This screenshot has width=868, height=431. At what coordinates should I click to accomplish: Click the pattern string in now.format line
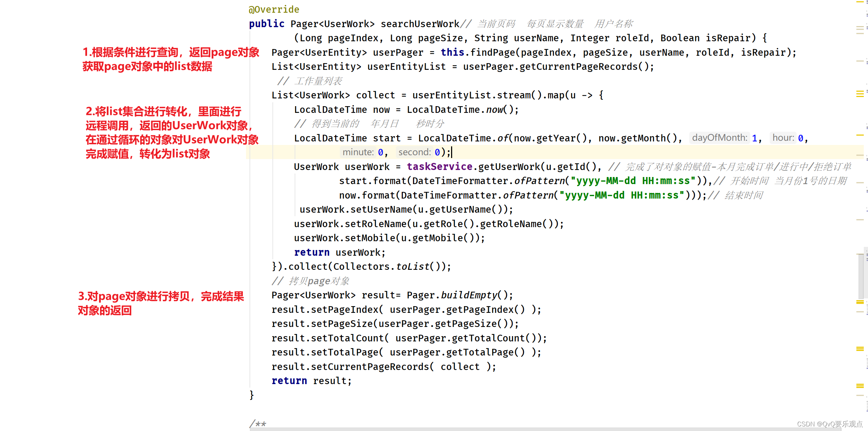point(621,195)
